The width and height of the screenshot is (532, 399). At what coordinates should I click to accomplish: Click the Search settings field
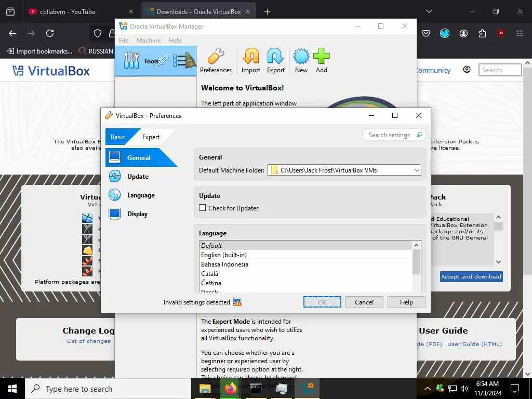[390, 135]
